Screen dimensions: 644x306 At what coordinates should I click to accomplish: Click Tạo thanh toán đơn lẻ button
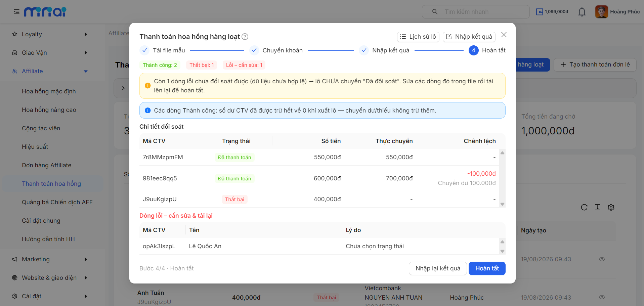(595, 64)
